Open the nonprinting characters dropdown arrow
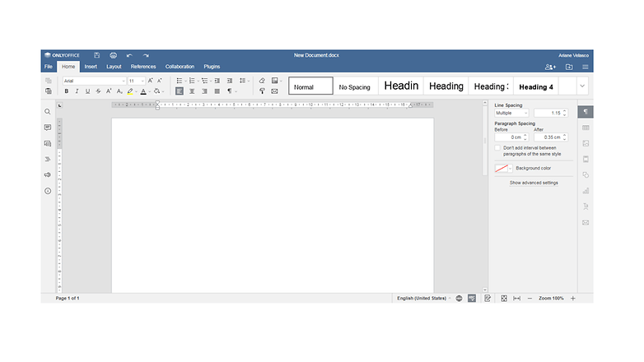Screen dimensions: 644x362 [236, 91]
